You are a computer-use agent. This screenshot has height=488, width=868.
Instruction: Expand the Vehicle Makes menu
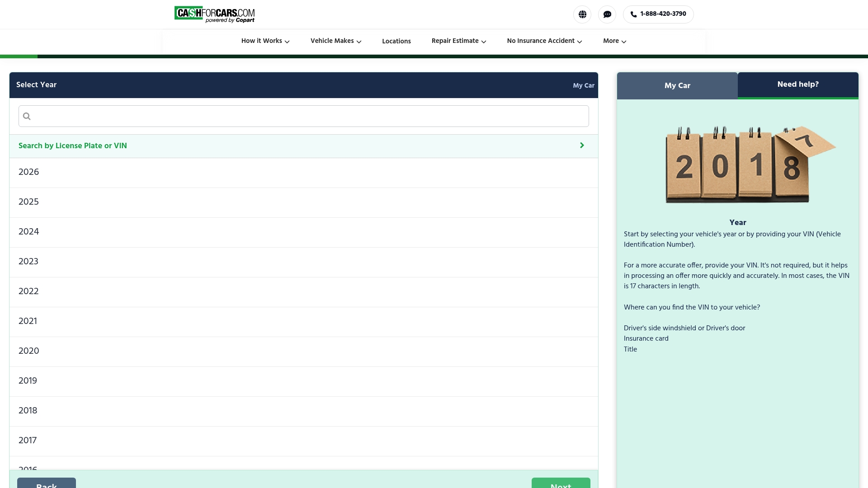336,41
